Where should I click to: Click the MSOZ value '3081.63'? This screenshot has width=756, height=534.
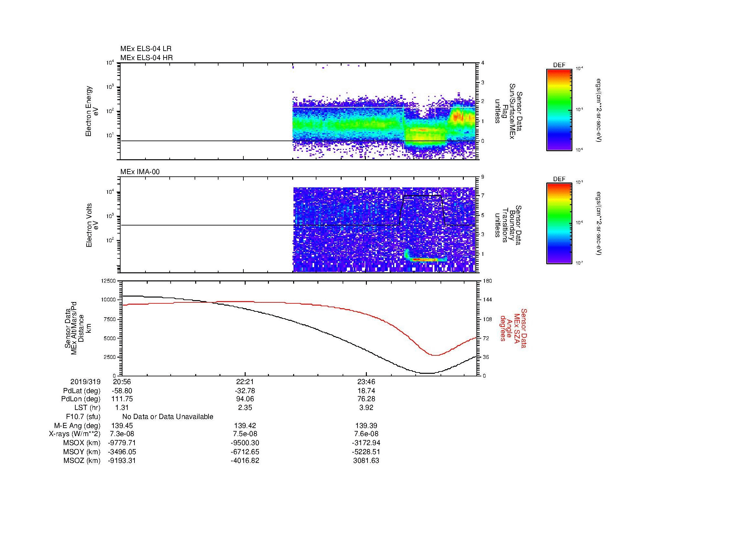click(366, 461)
